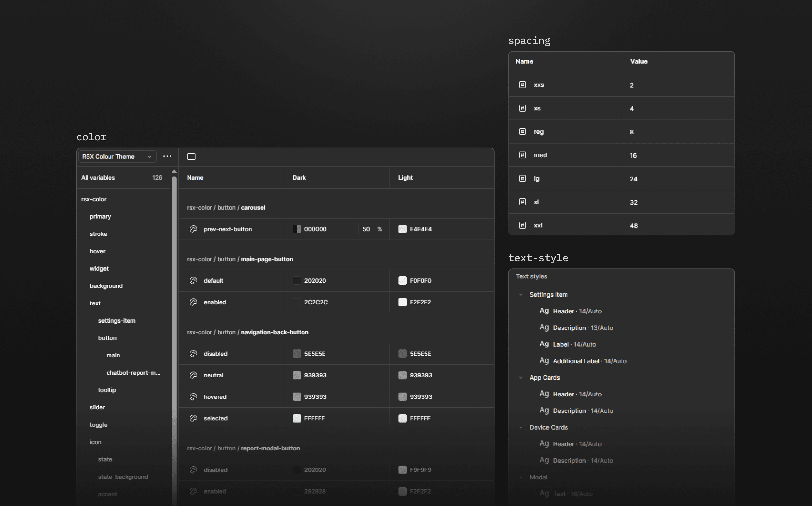Click the opacity 50 percent field
This screenshot has width=812, height=506.
coord(367,229)
